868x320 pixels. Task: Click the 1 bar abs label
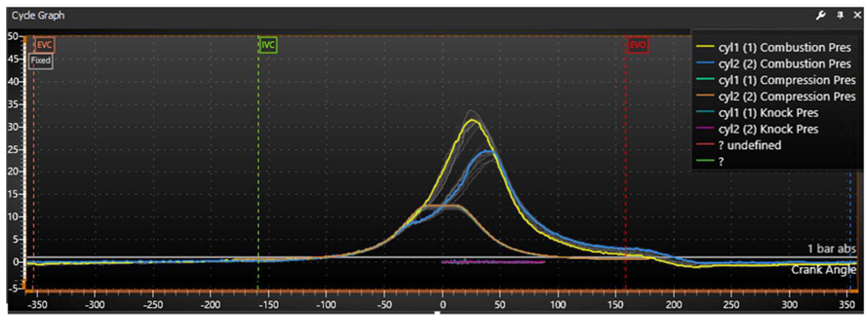[x=831, y=248]
